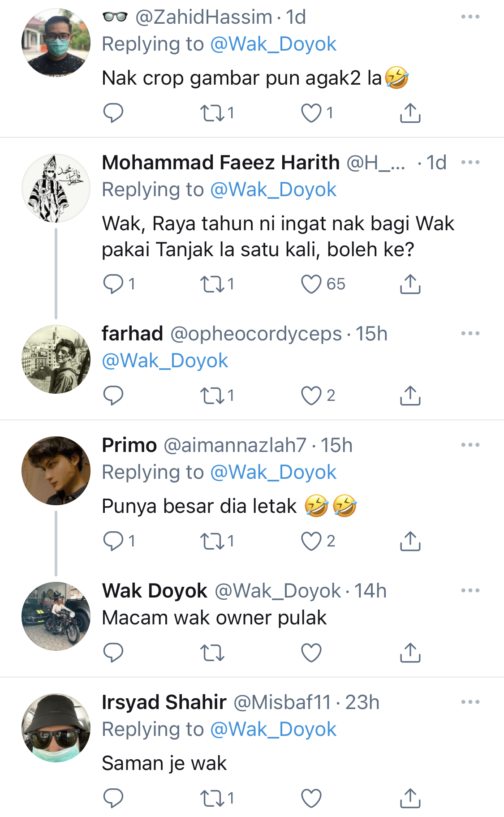This screenshot has height=817, width=504.
Task: Share Irsyad Shahir's Saman je wak tweet
Action: 410,798
